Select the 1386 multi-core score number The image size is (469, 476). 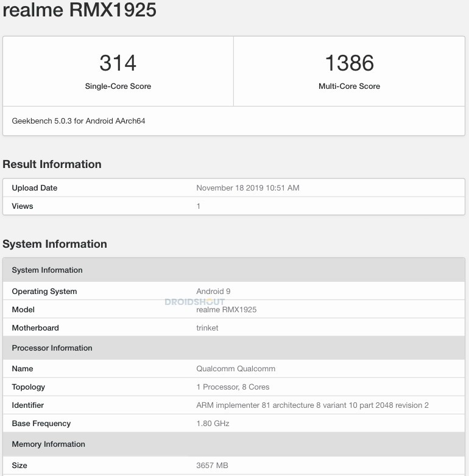pyautogui.click(x=349, y=63)
